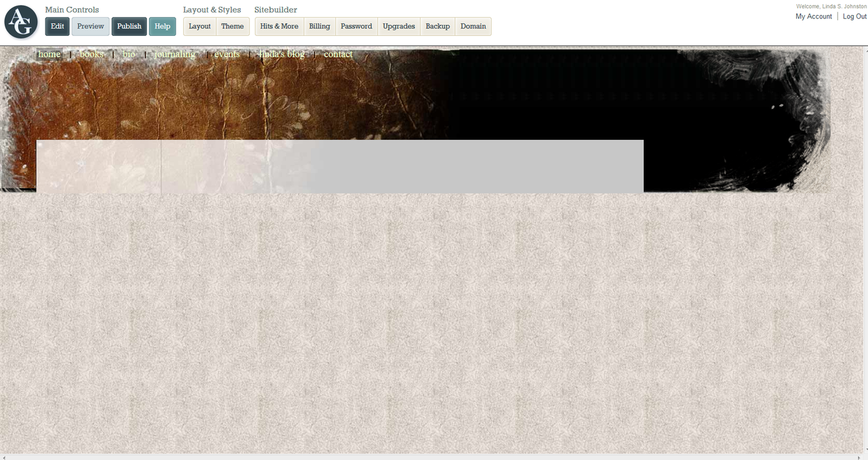Log Out of the sitebuilder

[854, 16]
